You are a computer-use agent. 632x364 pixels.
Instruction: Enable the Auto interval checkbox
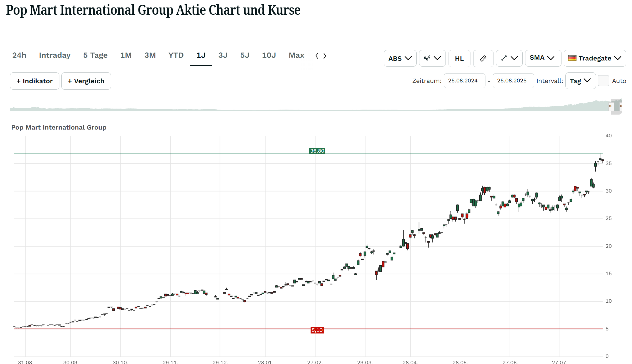(x=603, y=81)
